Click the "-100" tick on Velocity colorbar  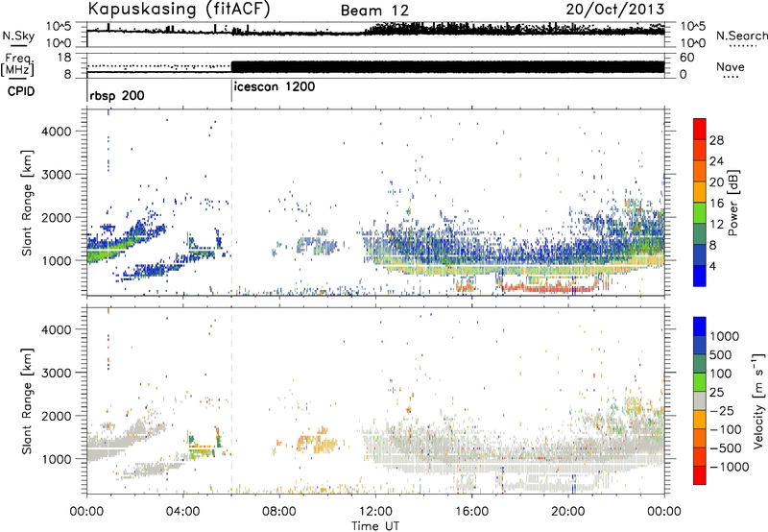[x=726, y=429]
